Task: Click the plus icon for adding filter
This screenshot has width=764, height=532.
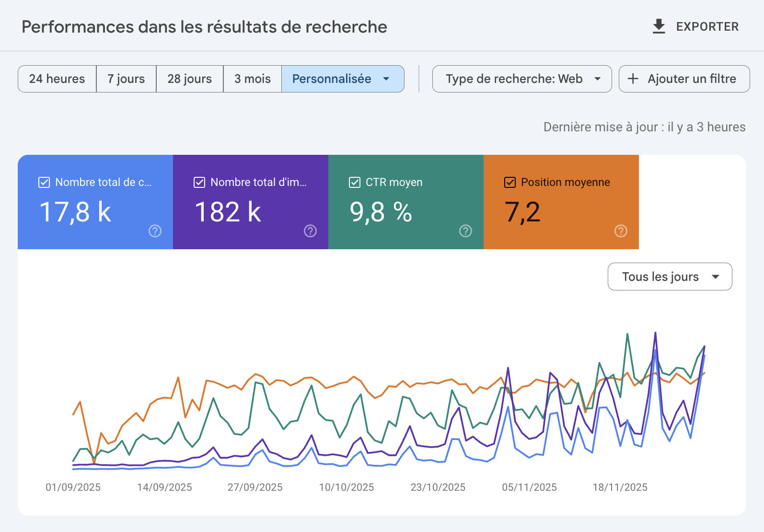Action: coord(633,79)
